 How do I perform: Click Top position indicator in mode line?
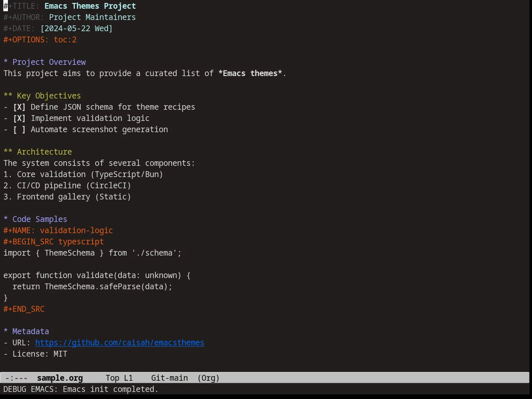pyautogui.click(x=112, y=378)
